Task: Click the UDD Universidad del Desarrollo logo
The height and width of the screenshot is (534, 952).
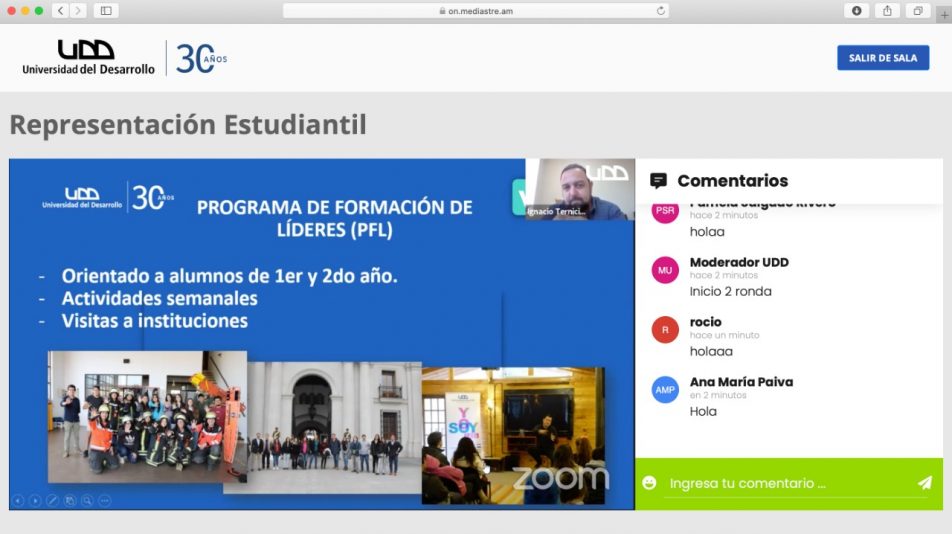Action: (89, 58)
